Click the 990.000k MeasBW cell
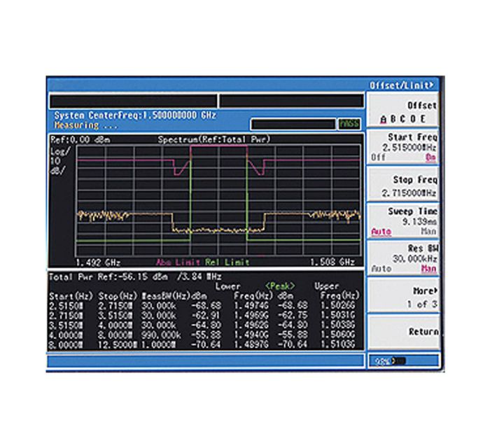 [x=161, y=335]
